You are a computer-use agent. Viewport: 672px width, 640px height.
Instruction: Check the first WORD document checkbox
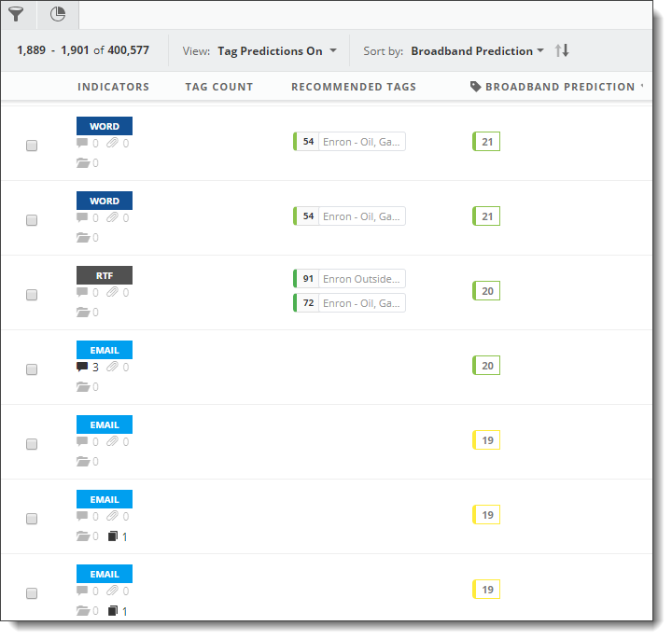[32, 146]
